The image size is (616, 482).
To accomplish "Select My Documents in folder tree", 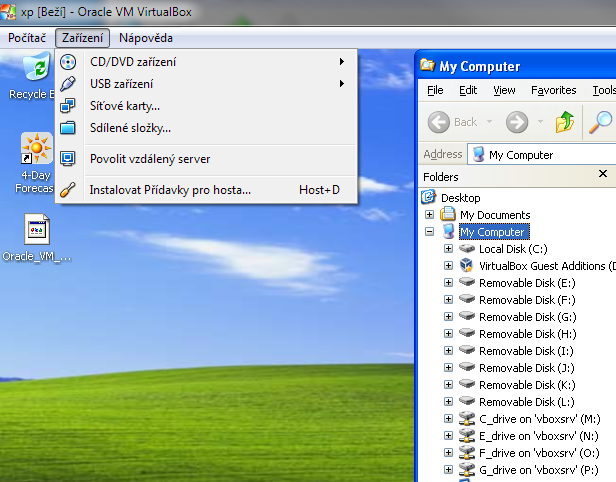I will [x=495, y=215].
